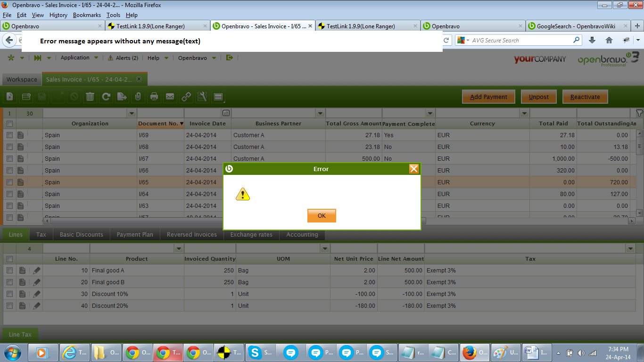Open Firefox downloads arrow
The height and width of the screenshot is (362, 644).
pos(592,41)
